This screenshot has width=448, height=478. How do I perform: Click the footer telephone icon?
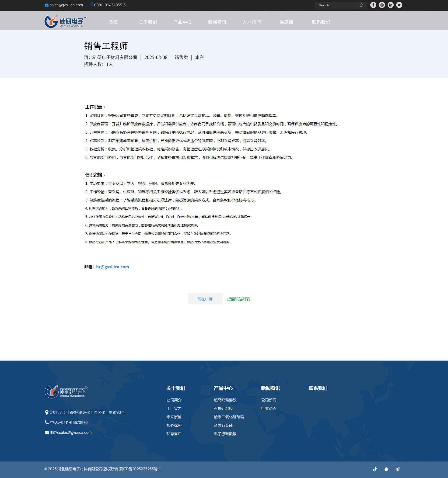pyautogui.click(x=47, y=422)
